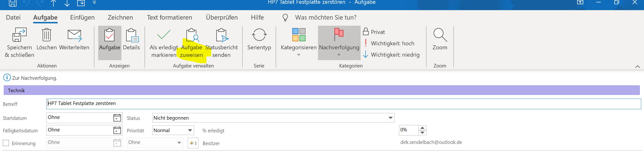This screenshot has width=644, height=151.
Task: Open the Details view
Action: click(132, 40)
